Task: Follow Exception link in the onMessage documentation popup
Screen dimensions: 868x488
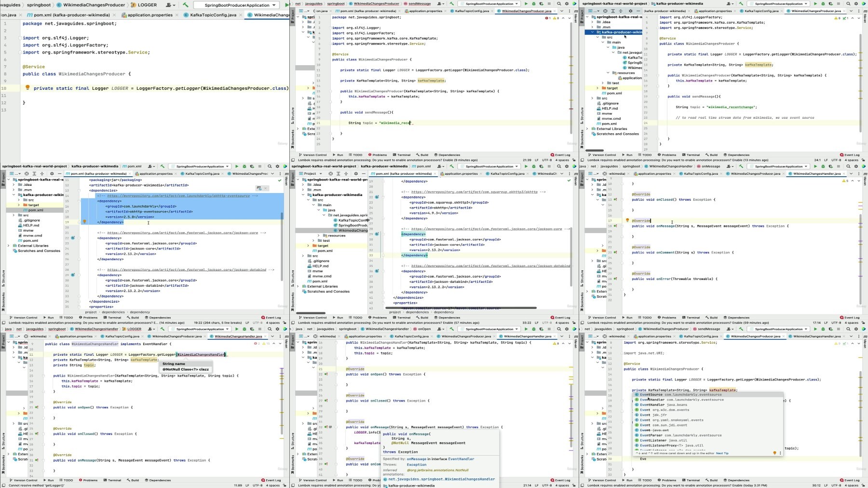Action: coord(416,465)
